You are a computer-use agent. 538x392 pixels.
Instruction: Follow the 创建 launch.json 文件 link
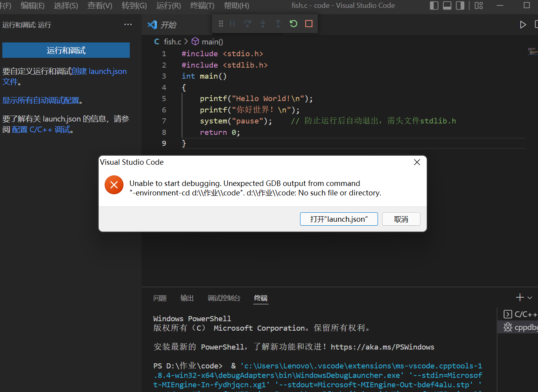coord(99,71)
